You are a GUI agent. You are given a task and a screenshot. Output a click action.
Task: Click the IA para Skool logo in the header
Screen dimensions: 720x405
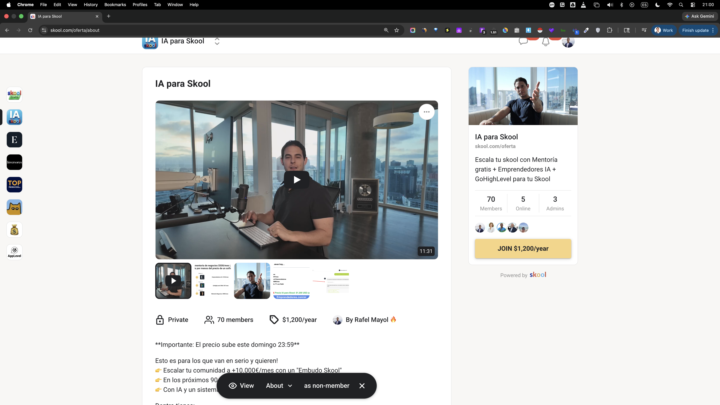click(x=150, y=42)
